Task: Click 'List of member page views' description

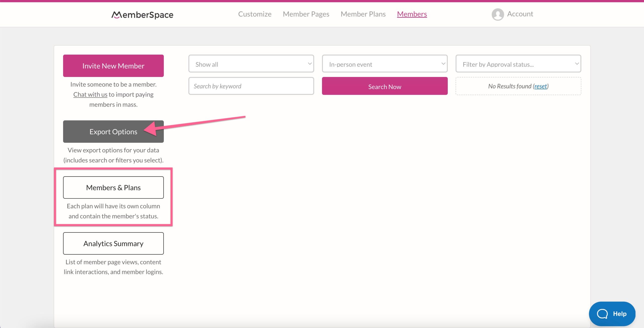Action: 113,267
